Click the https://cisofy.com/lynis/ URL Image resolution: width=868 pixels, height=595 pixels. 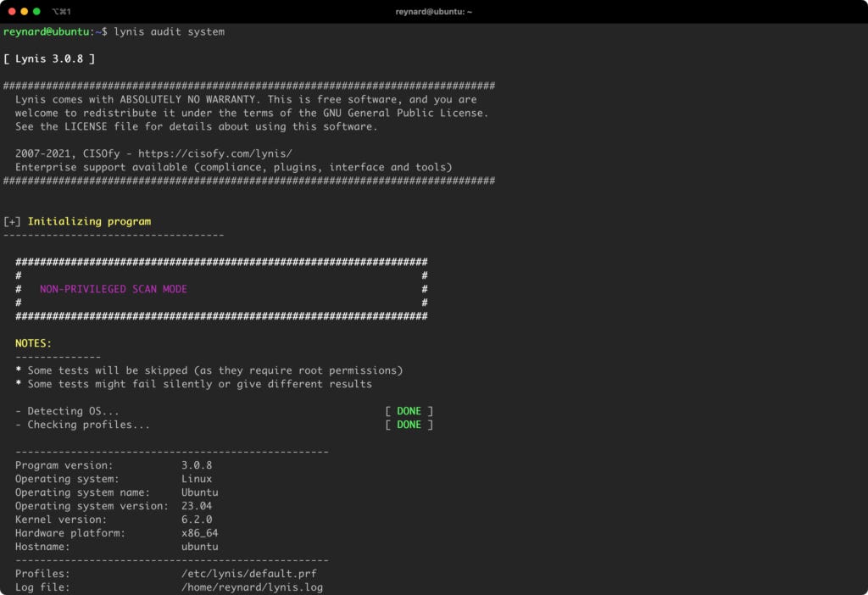[x=214, y=153]
